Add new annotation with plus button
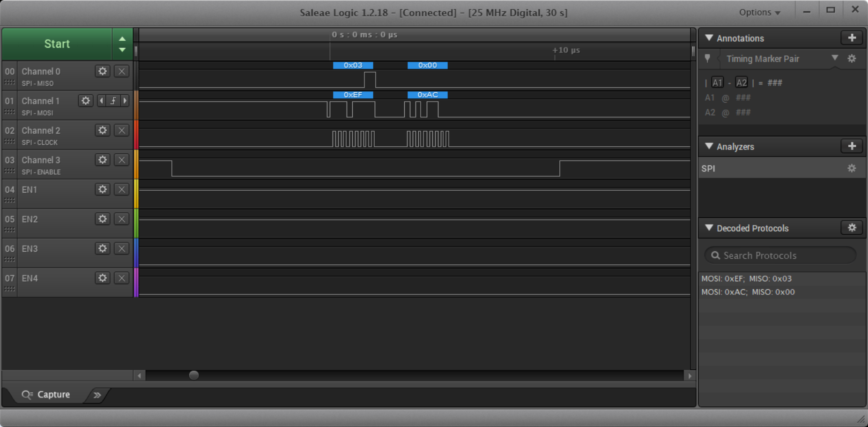This screenshot has height=427, width=868. coord(851,38)
